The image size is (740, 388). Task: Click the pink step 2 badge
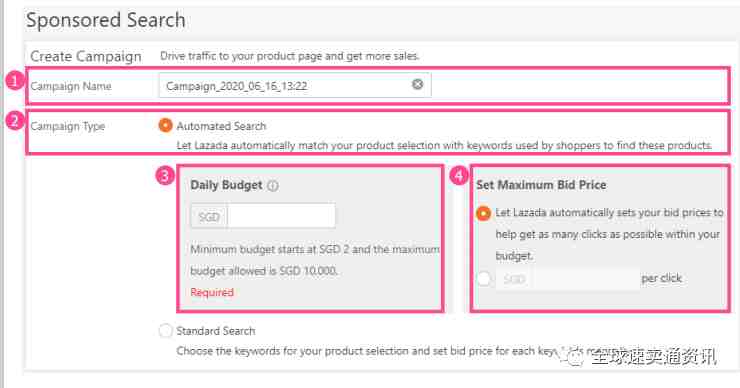(x=15, y=121)
